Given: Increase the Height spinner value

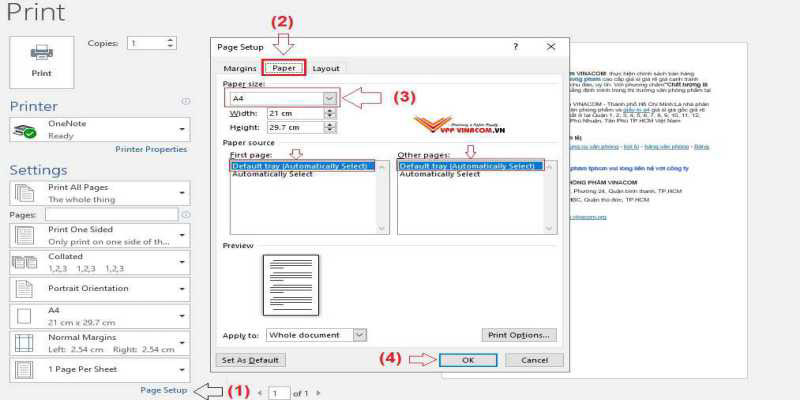Looking at the screenshot, I should point(330,125).
